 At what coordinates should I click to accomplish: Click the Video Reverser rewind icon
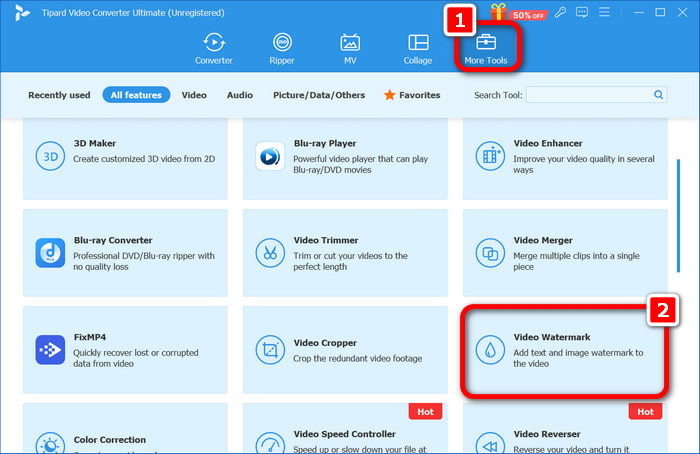coord(490,443)
